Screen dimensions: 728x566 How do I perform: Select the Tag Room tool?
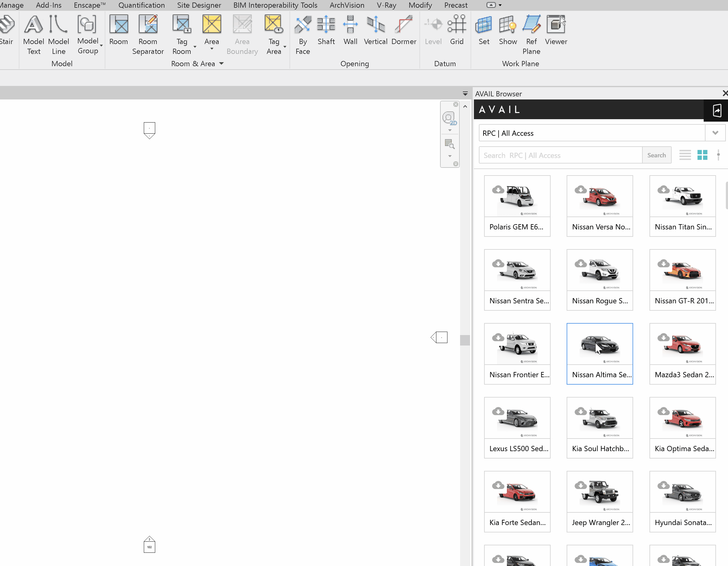[182, 35]
